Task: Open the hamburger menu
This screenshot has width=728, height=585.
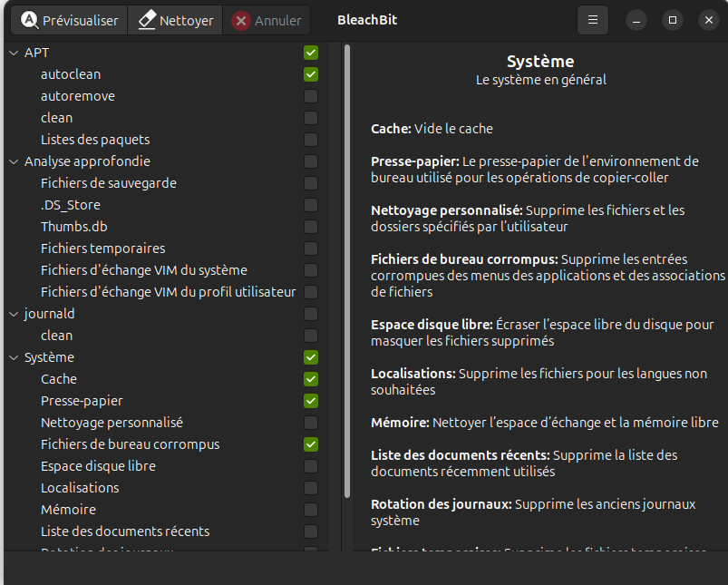Action: coord(592,20)
